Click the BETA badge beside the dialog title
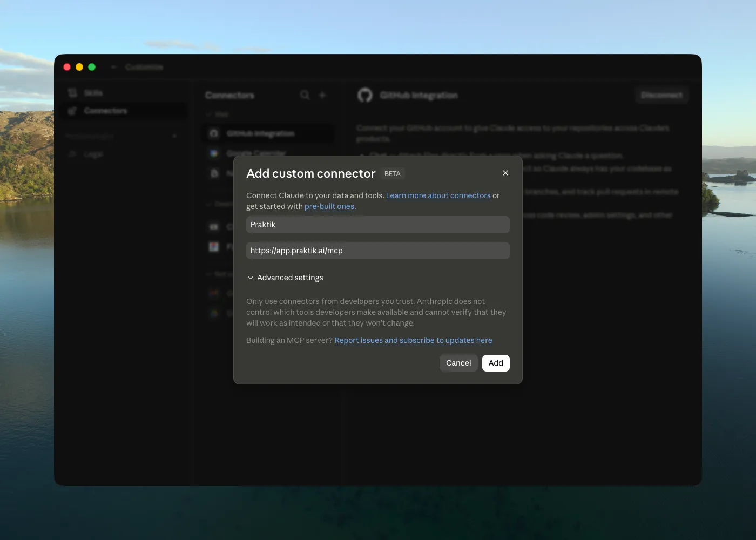This screenshot has height=540, width=756. point(393,173)
